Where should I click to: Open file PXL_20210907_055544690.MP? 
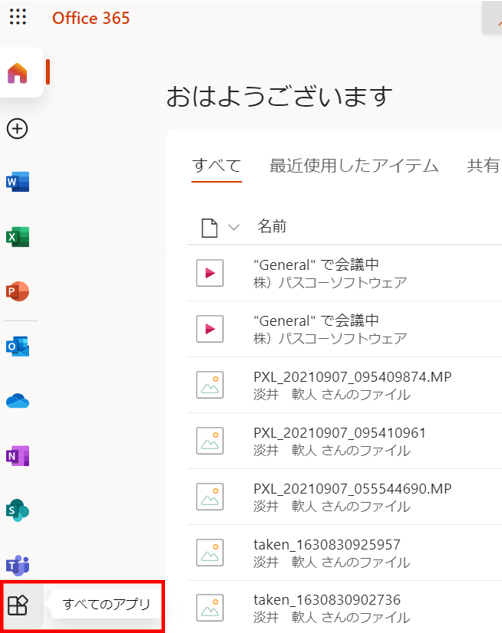(352, 489)
